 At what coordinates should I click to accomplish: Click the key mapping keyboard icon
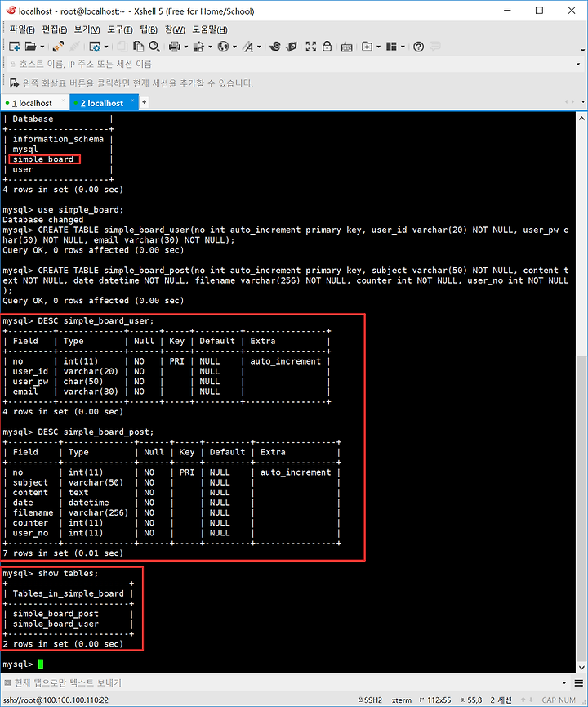(346, 47)
